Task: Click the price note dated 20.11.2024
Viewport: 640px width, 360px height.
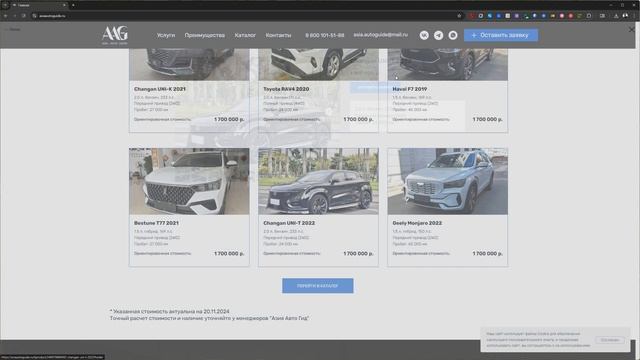Action: [169, 311]
